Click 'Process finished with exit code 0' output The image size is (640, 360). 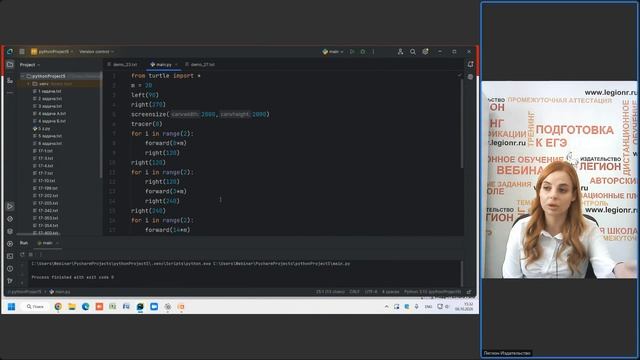point(73,277)
